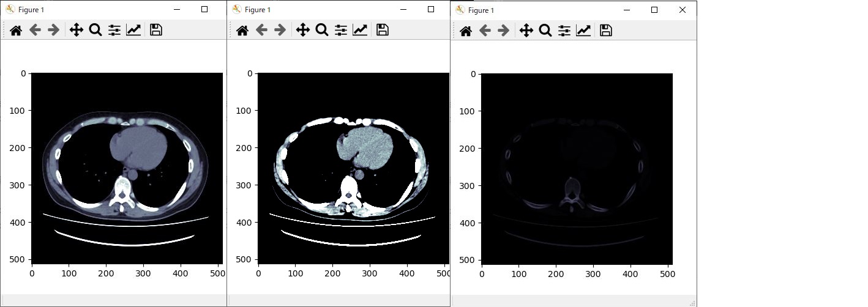
Task: Click the matplotlib title icon of middle window
Action: (236, 9)
